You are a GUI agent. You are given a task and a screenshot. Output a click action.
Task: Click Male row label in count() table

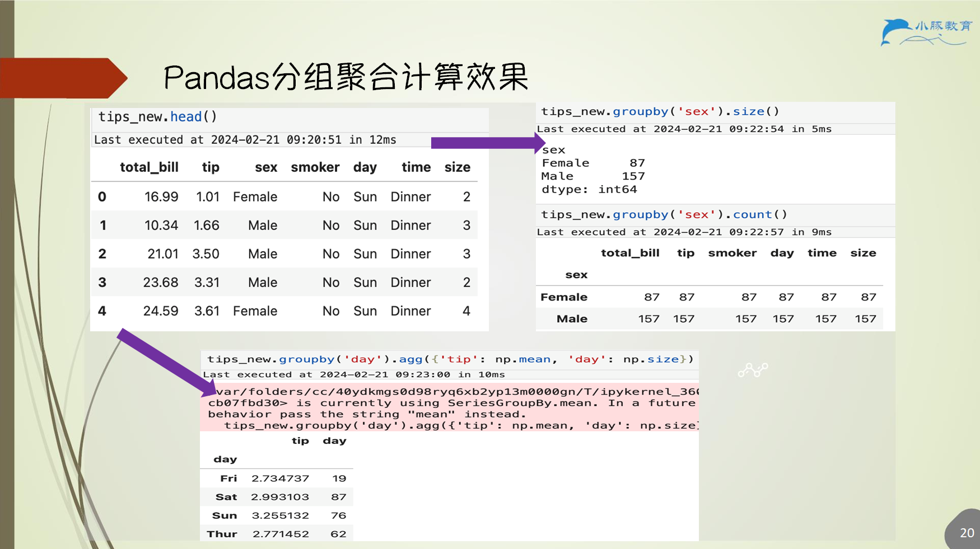572,319
